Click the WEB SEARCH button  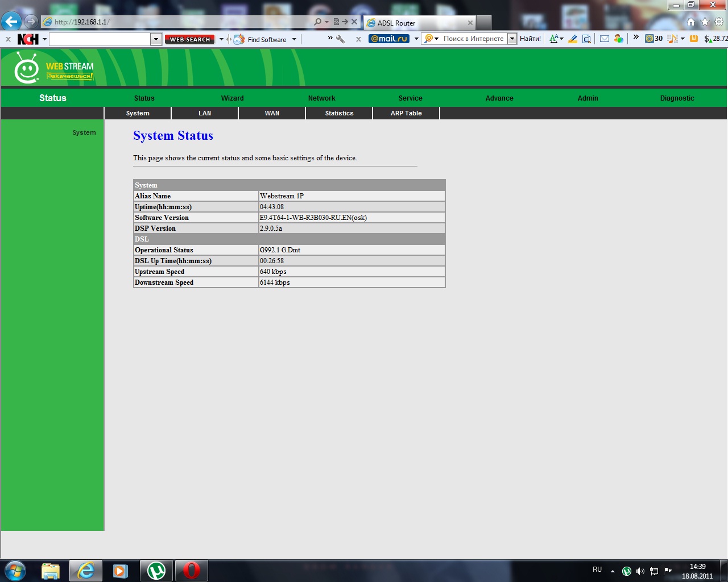(190, 39)
